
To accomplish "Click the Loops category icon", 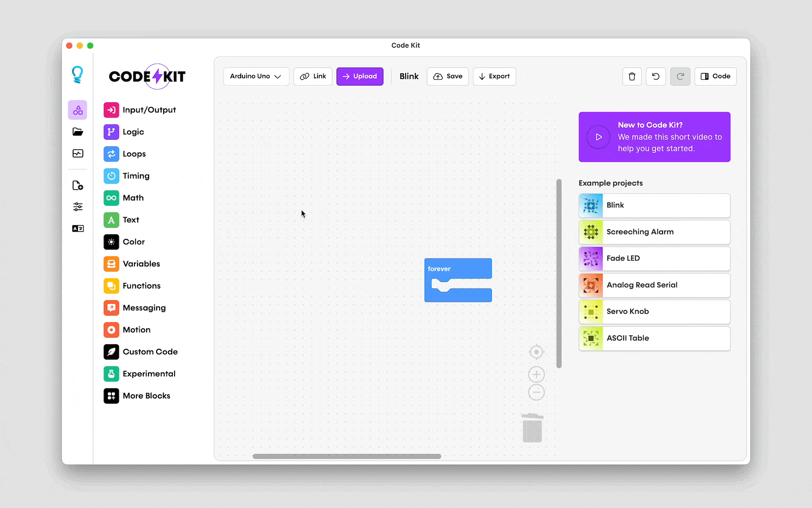I will point(111,153).
